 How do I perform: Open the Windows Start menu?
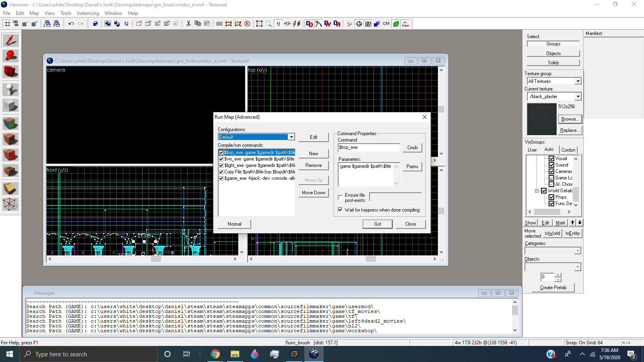(10, 354)
